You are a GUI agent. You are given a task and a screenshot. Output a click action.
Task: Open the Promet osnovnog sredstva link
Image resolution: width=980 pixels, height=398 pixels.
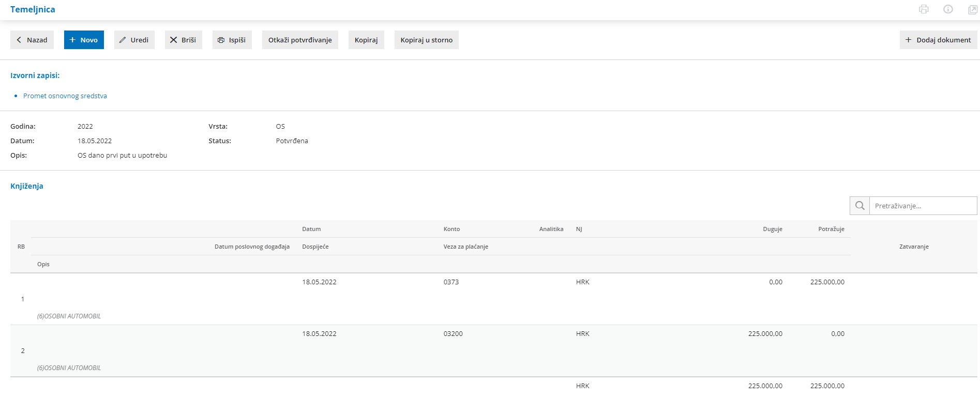65,96
